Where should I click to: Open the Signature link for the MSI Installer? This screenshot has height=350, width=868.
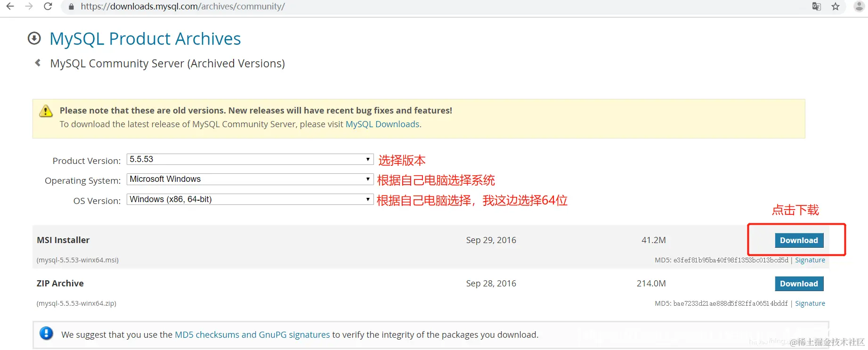[x=810, y=260]
